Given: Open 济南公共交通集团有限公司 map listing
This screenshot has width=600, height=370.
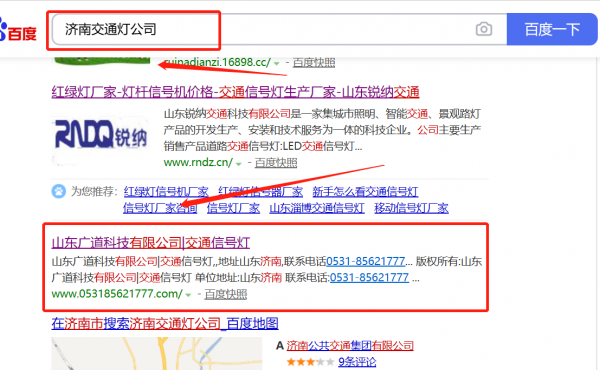Looking at the screenshot, I should pyautogui.click(x=350, y=346).
